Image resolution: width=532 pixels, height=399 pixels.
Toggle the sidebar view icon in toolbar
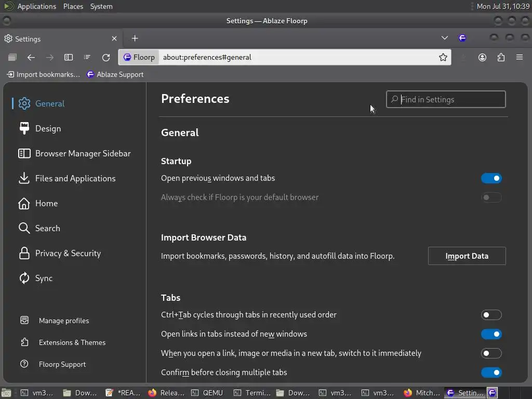[69, 57]
